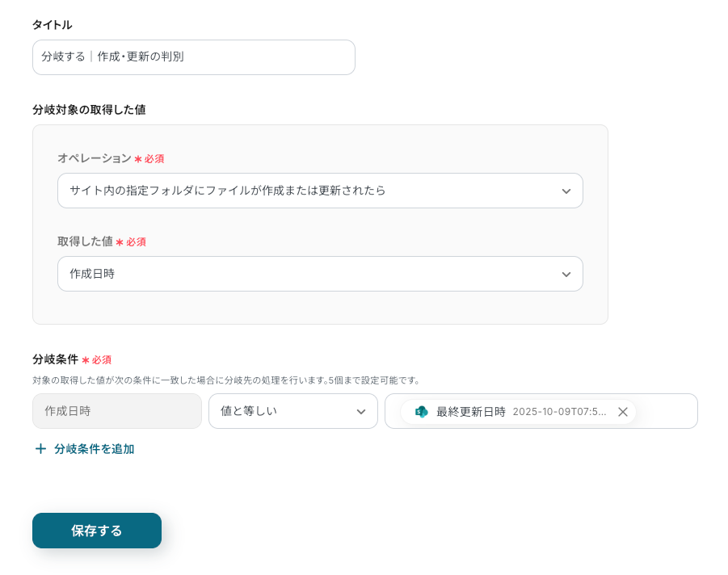Viewport: 728px width, 575px height.
Task: Expand the オペレーション dropdown chevron
Action: (x=566, y=191)
